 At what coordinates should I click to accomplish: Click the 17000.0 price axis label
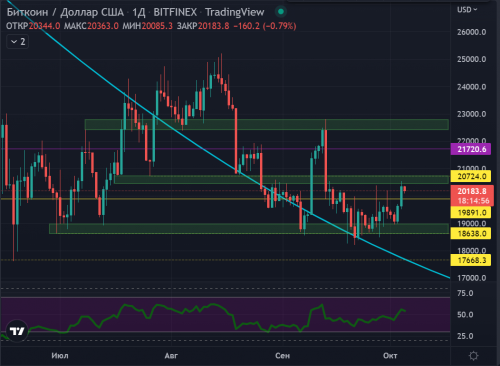tap(471, 278)
